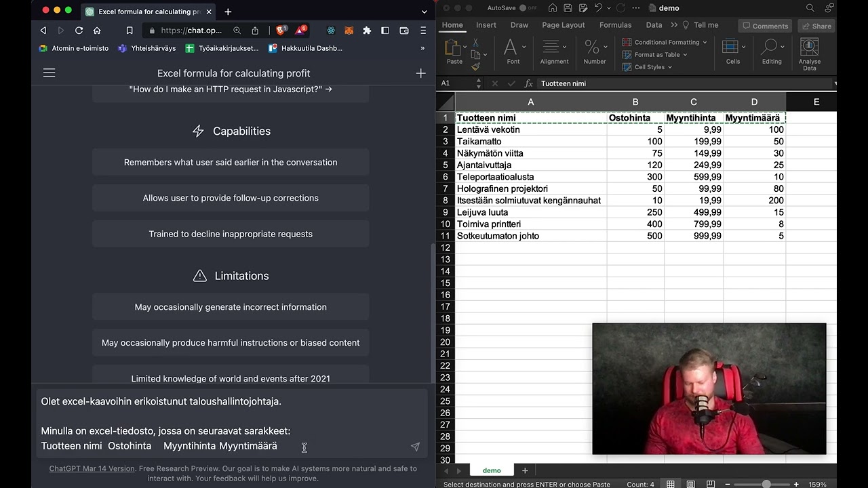Screen dimensions: 868x488
Task: Click the Undo arrow in Excel
Action: point(598,8)
